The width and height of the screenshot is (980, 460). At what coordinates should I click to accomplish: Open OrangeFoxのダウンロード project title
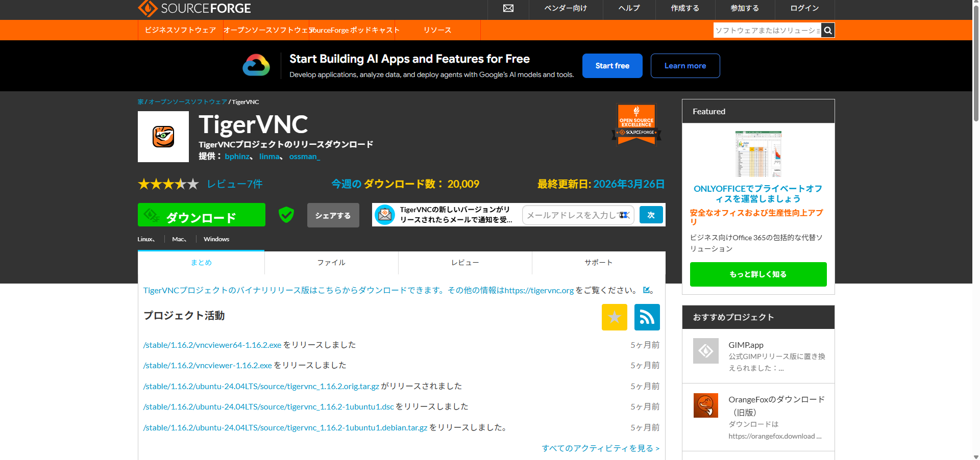[777, 406]
